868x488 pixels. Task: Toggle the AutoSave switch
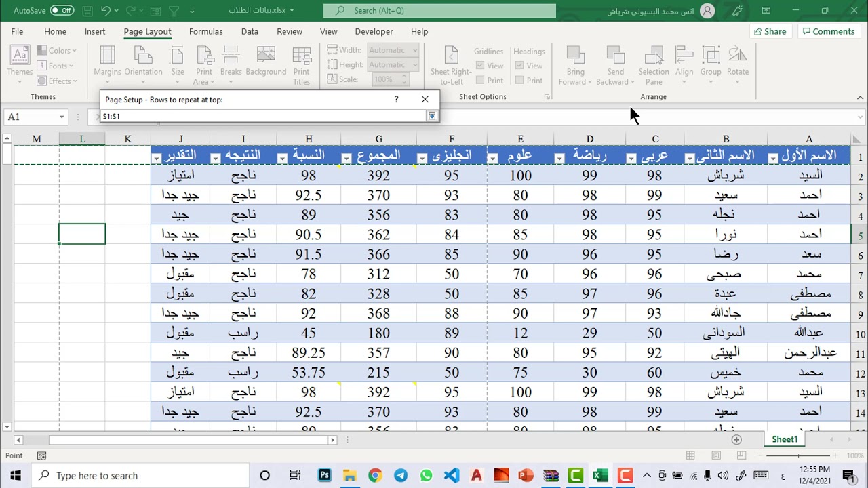[x=62, y=10]
